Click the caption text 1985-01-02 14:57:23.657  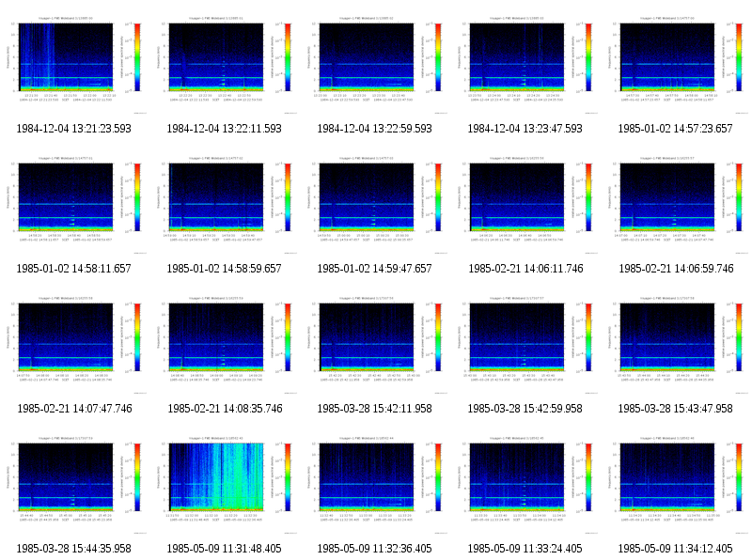coord(675,129)
